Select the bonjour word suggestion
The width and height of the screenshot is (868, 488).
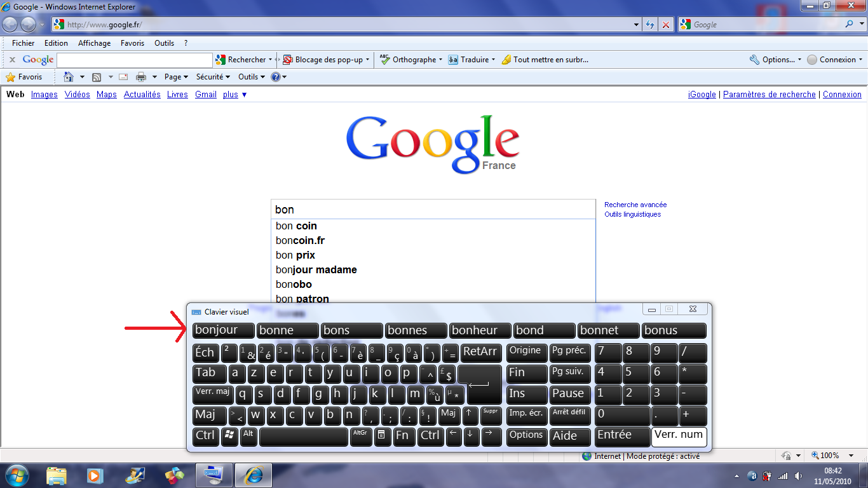pyautogui.click(x=224, y=330)
